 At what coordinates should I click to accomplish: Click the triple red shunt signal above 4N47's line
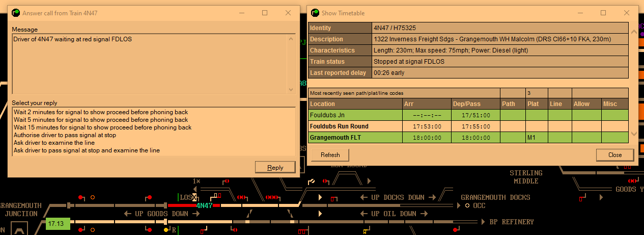tap(272, 197)
